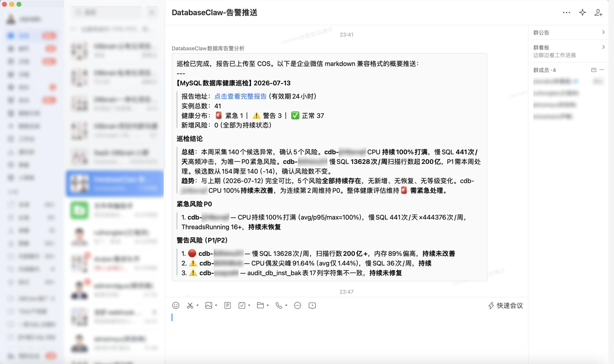Image resolution: width=614 pixels, height=364 pixels.
Task: Click the 正常 37 status text
Action: coord(313,116)
